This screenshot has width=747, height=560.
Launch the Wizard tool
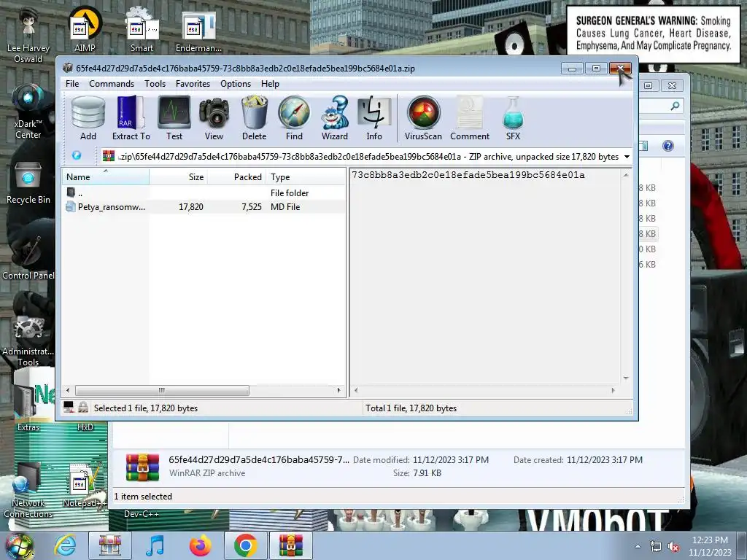pyautogui.click(x=334, y=118)
